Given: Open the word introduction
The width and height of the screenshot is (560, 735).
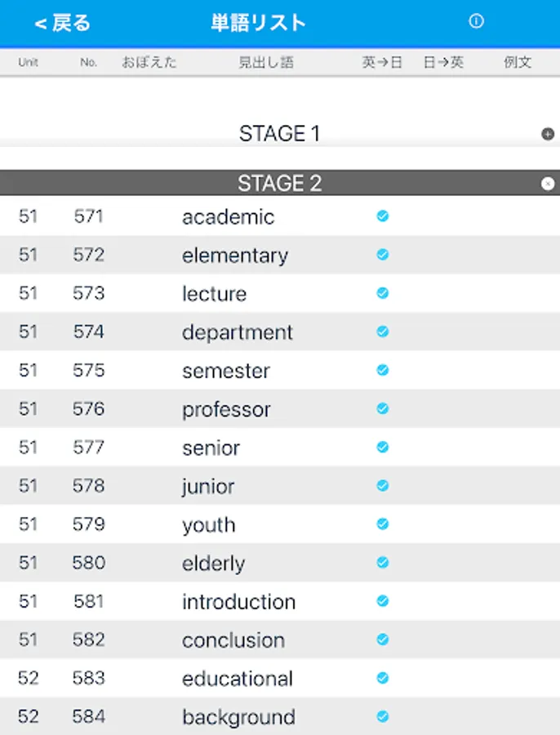Looking at the screenshot, I should click(x=238, y=602).
